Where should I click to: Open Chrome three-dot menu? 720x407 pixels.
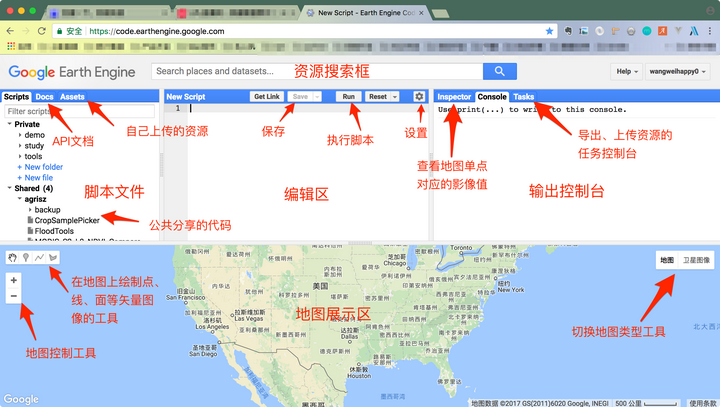point(710,31)
